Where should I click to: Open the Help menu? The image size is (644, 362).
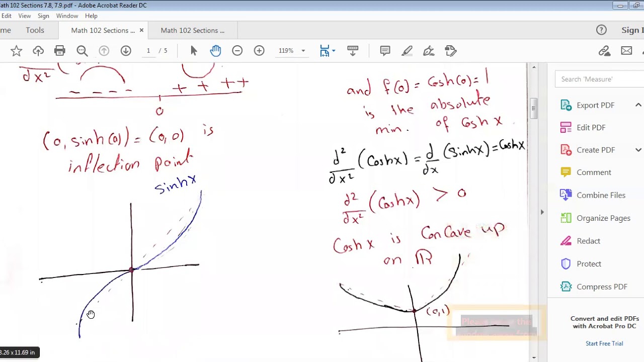coord(91,16)
